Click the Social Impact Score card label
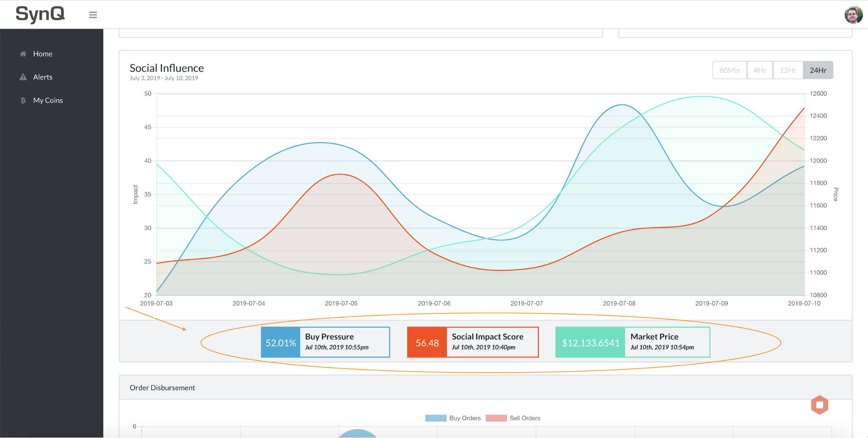This screenshot has height=438, width=868. (x=487, y=337)
